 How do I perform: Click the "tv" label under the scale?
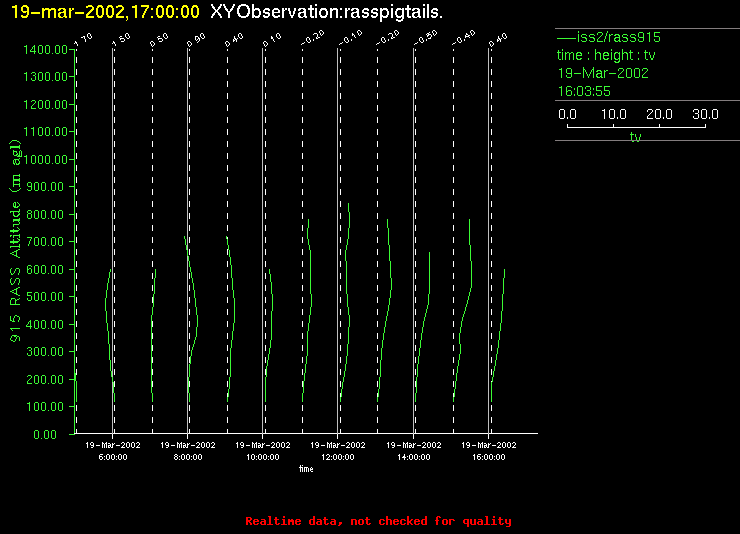pyautogui.click(x=636, y=137)
